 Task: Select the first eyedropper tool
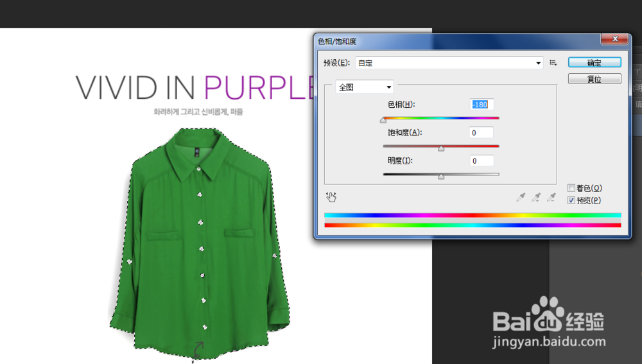click(521, 197)
